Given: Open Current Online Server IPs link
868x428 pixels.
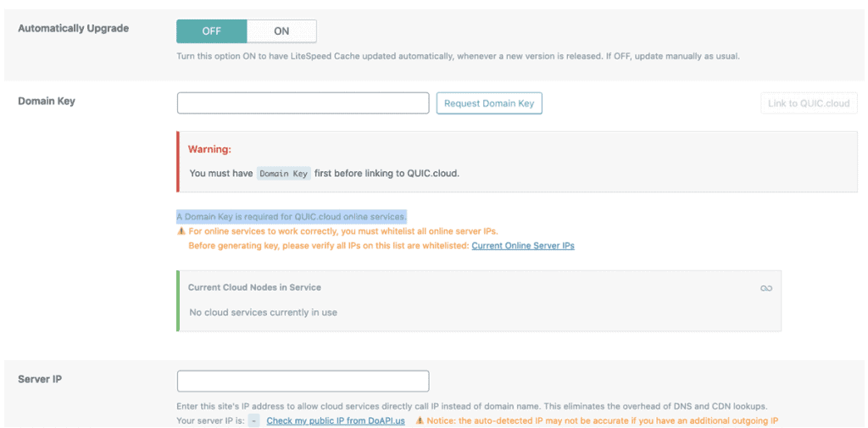Looking at the screenshot, I should coord(523,245).
